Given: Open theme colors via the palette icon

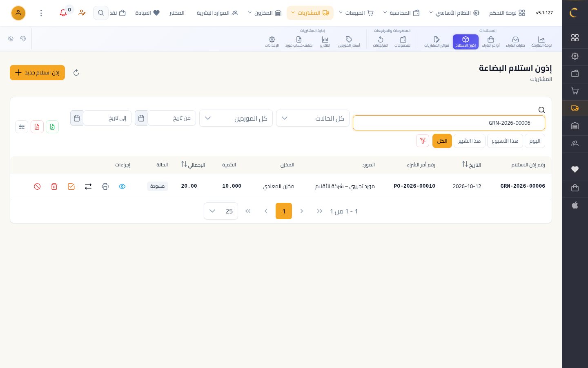Looking at the screenshot, I should [x=23, y=38].
